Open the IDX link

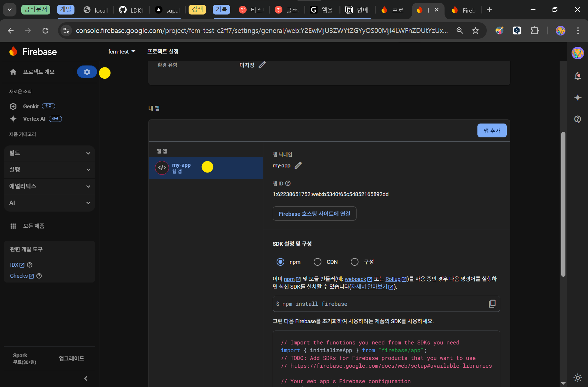click(17, 265)
